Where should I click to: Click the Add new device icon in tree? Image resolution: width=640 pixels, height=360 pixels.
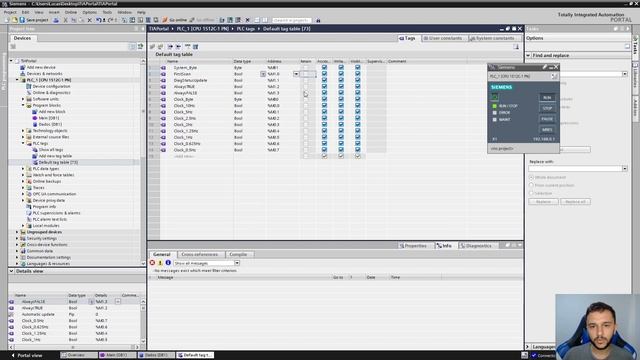click(23, 67)
